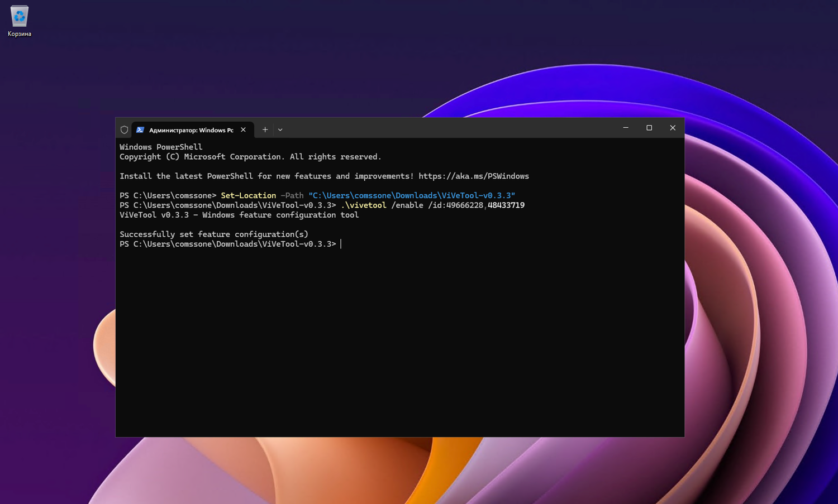The image size is (838, 504).
Task: Click the .\vivetool command text
Action: pos(364,205)
